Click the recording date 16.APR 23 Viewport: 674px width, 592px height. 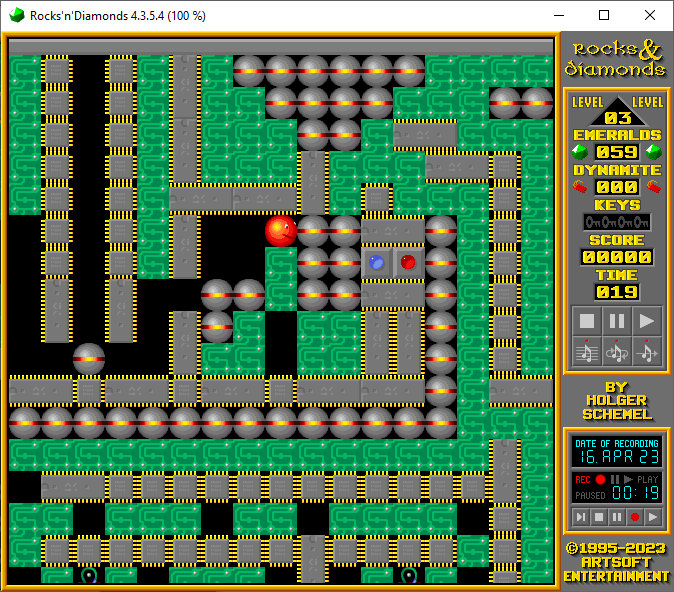pos(617,456)
